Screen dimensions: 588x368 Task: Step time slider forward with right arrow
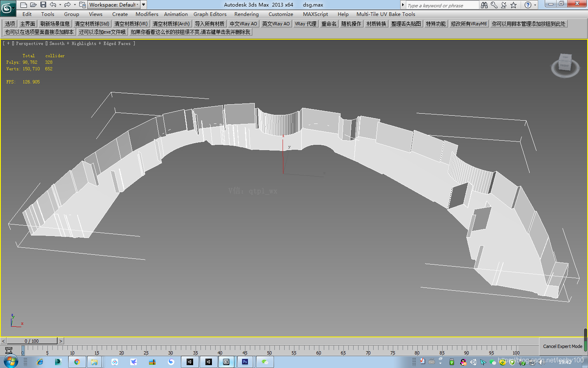tap(61, 341)
